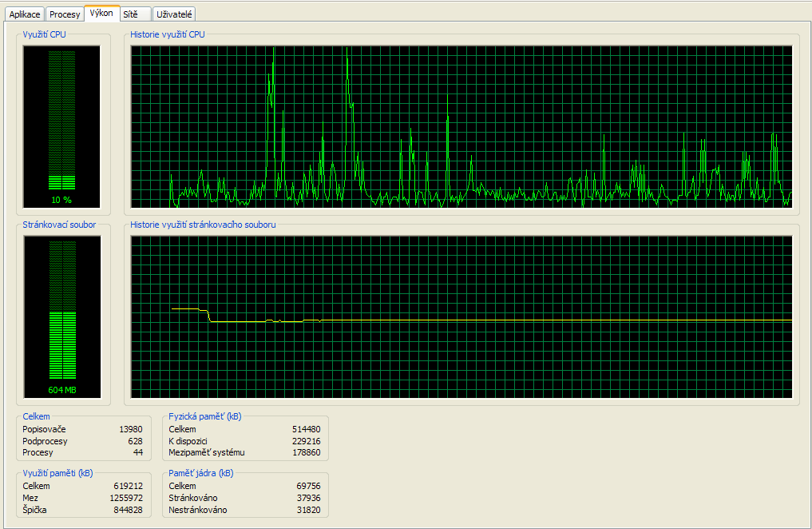Click the Historie využití stránkovacího souboru graph
This screenshot has height=529, width=812.
click(x=461, y=316)
